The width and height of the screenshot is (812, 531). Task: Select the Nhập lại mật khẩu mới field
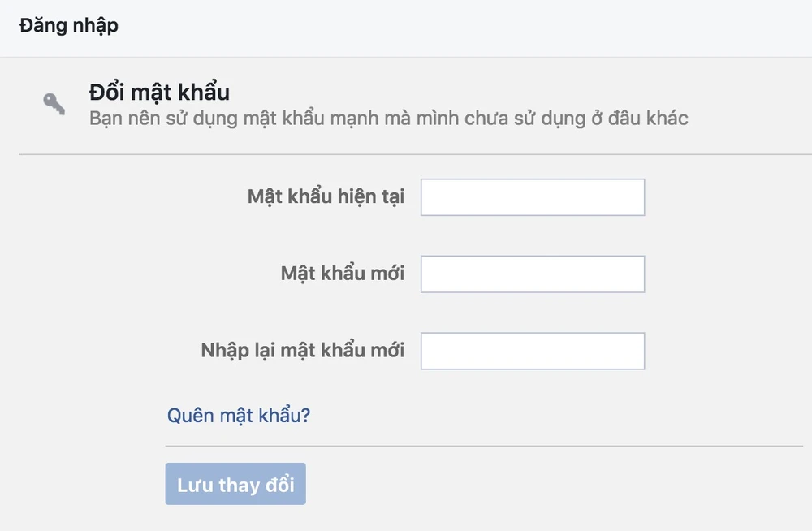[532, 351]
